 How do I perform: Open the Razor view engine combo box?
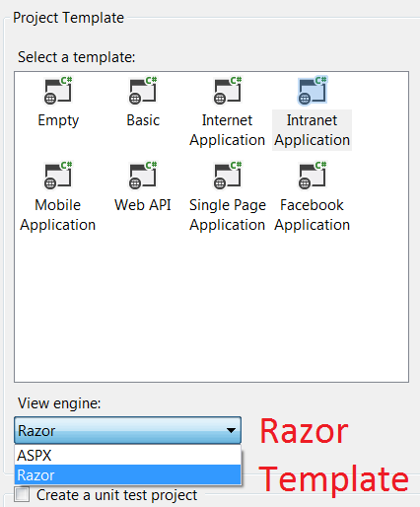pos(127,430)
